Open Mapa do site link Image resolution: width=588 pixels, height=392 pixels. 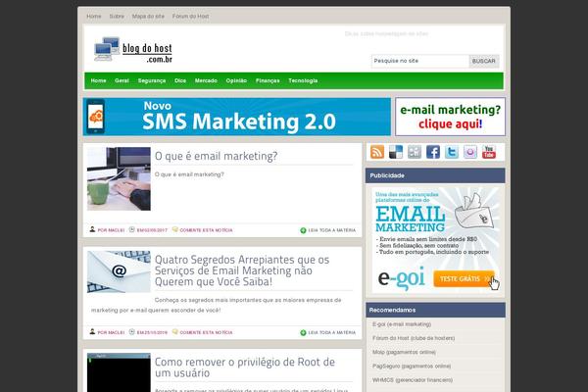click(x=148, y=16)
